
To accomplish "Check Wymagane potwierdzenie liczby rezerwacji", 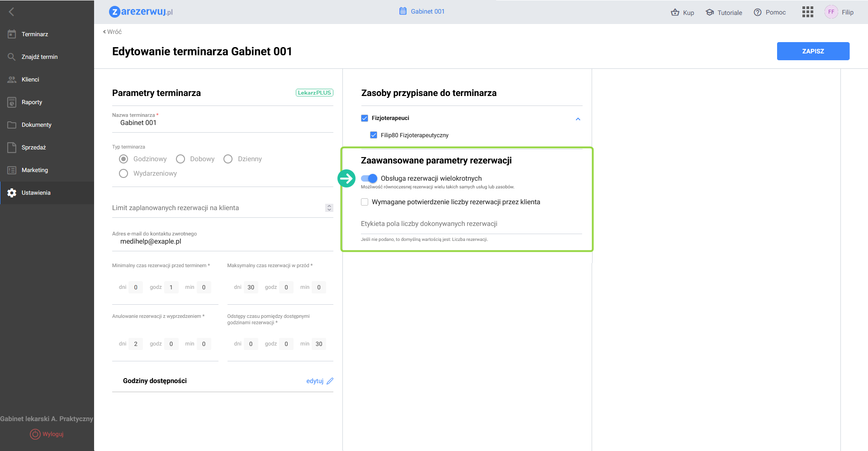I will [365, 202].
